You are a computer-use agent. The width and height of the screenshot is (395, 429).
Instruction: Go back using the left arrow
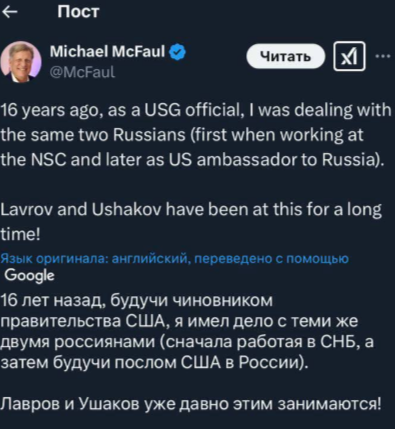(9, 12)
